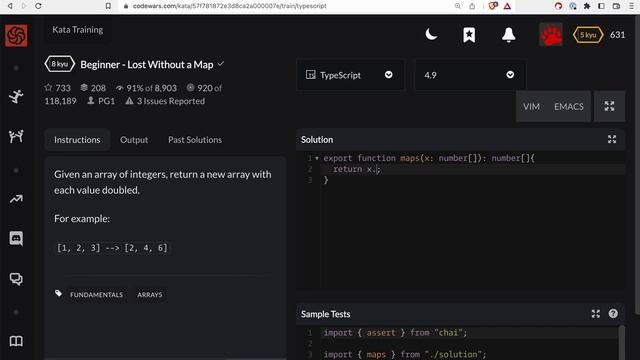Open the browser hamburger menu
This screenshot has width=640, height=360.
coord(631,6)
